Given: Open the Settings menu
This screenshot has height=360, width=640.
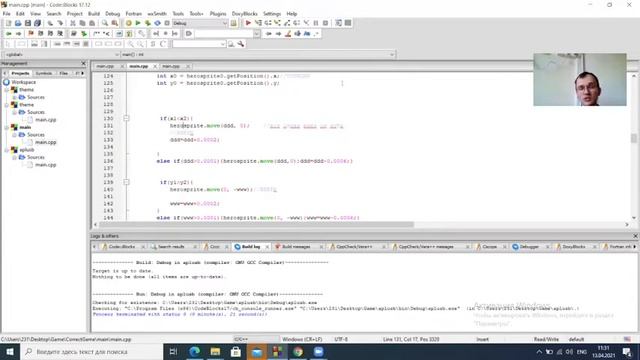Looking at the screenshot, I should point(272,13).
